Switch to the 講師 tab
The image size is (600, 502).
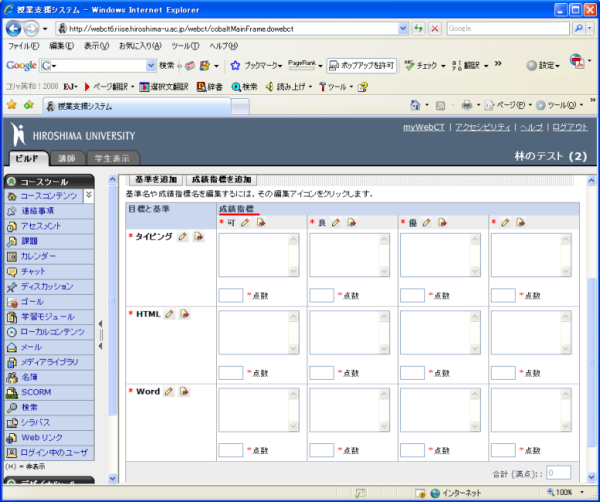[x=67, y=158]
